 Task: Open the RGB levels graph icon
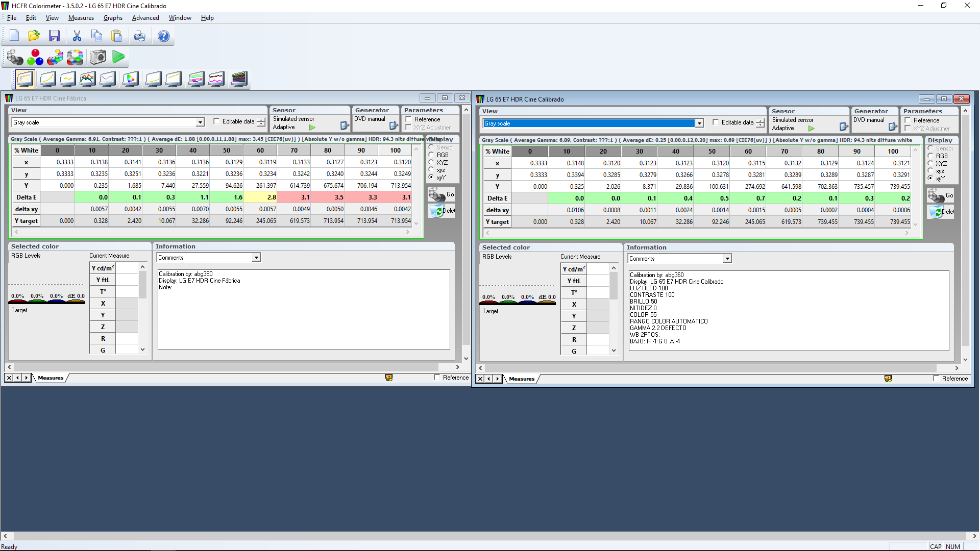tap(87, 79)
